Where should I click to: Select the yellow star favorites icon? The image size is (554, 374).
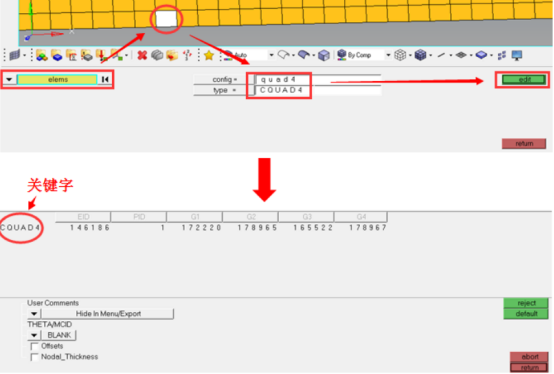(x=209, y=55)
